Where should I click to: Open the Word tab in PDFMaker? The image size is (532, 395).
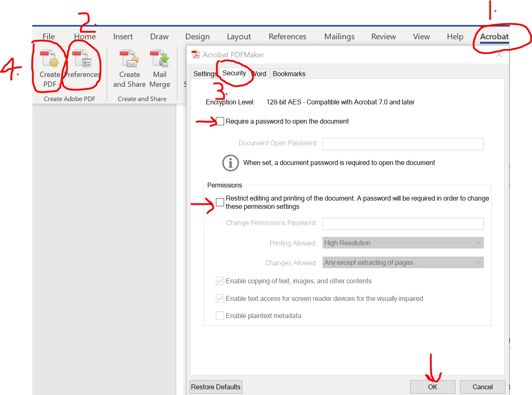[x=259, y=74]
